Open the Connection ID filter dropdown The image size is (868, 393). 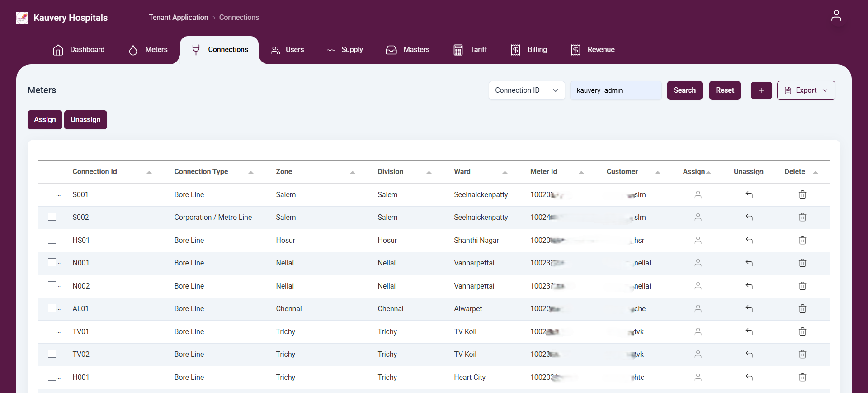point(526,90)
